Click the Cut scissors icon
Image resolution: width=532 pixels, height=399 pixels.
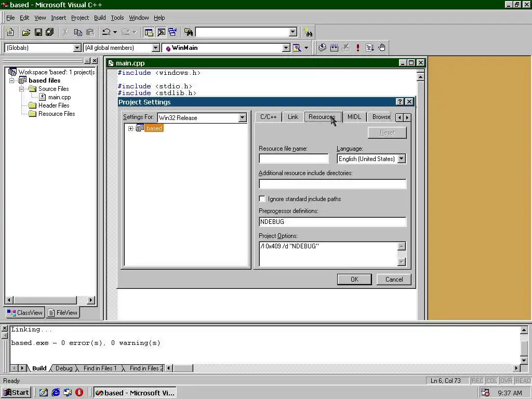[x=65, y=32]
